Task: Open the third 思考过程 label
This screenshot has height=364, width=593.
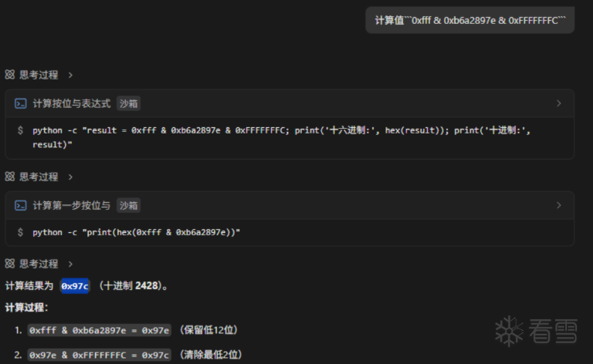Action: pos(39,264)
